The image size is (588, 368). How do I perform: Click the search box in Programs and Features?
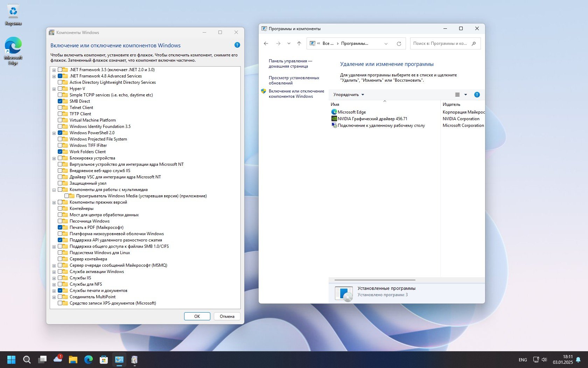(440, 43)
